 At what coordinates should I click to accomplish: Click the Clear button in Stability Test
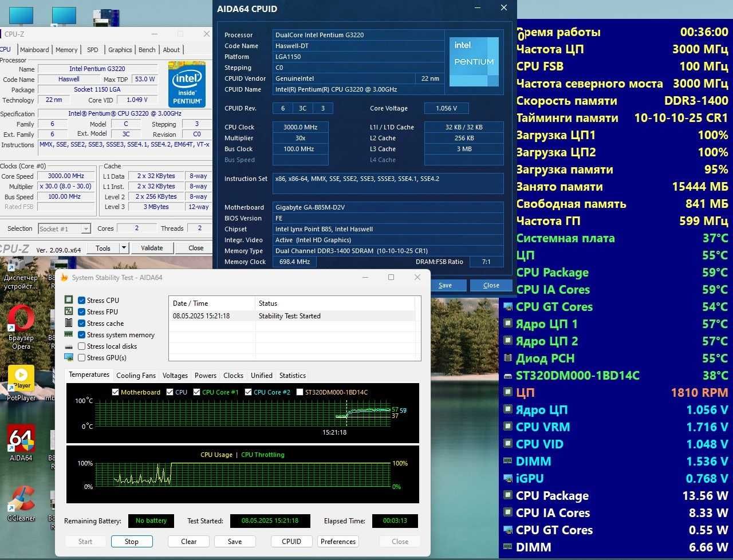pyautogui.click(x=189, y=541)
